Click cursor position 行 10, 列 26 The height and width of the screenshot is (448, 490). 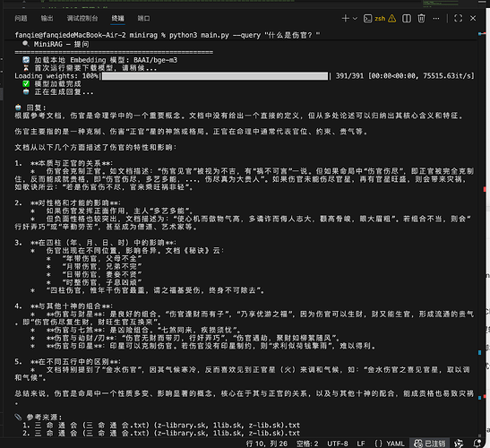[x=267, y=444]
